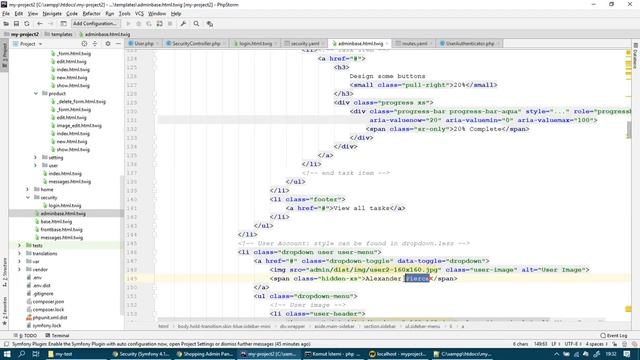The height and width of the screenshot is (360, 640).
Task: Click the editor horizontal scrollbar
Action: [x=353, y=319]
